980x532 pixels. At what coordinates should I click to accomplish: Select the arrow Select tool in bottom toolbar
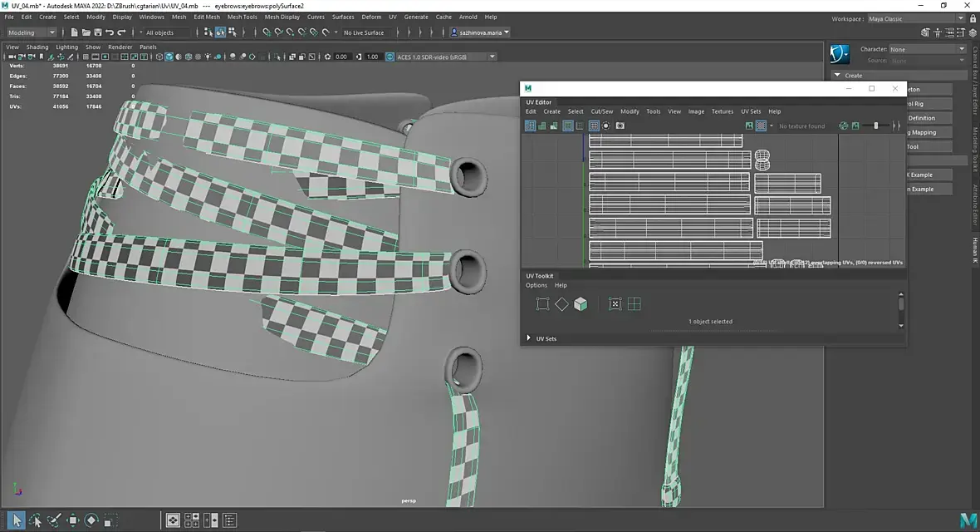17,520
